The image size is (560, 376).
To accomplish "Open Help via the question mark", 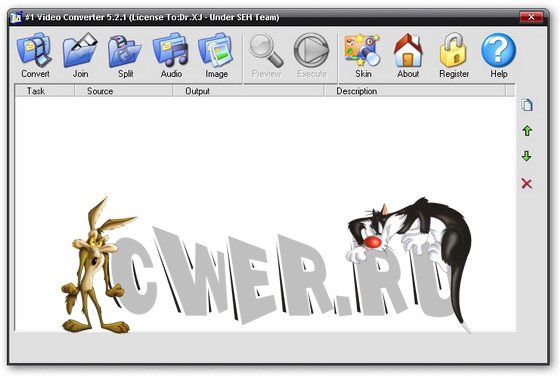I will pos(499,55).
